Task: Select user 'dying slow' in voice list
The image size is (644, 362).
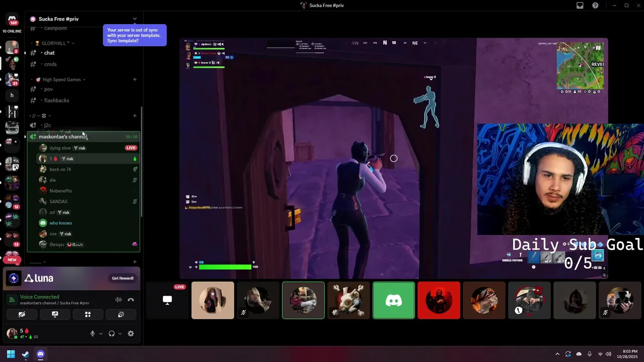Action: tap(88, 148)
